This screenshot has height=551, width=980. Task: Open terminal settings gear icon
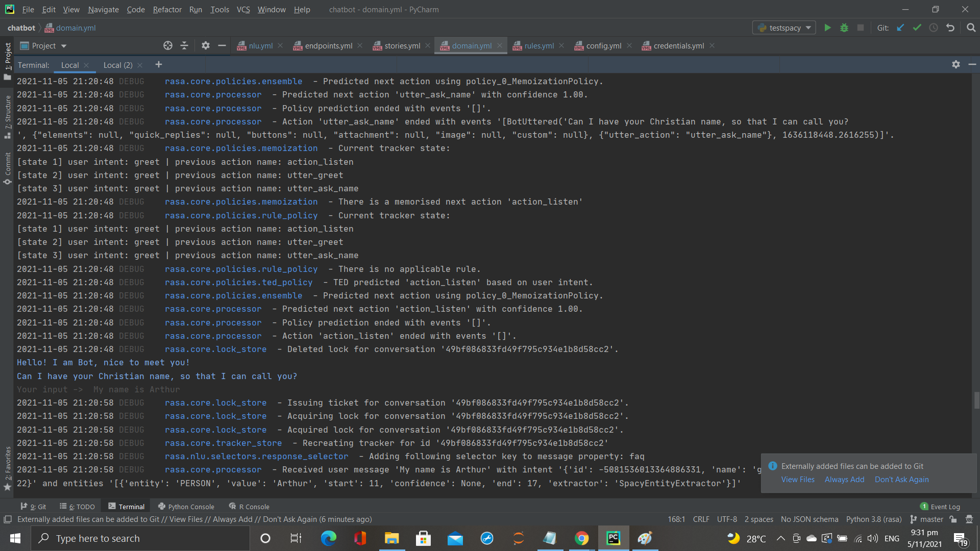955,64
